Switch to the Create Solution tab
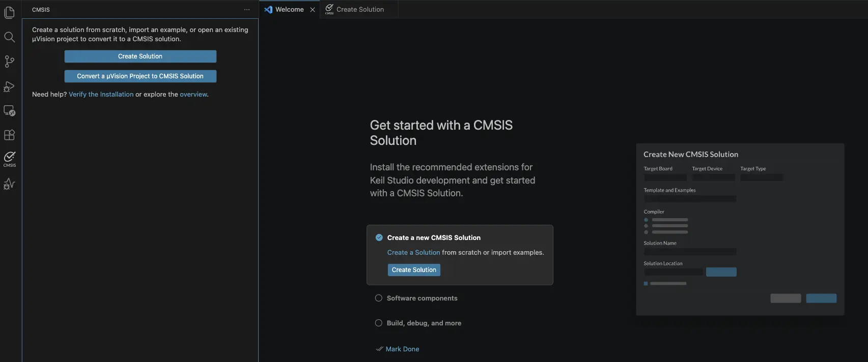Image resolution: width=868 pixels, height=362 pixels. [360, 10]
